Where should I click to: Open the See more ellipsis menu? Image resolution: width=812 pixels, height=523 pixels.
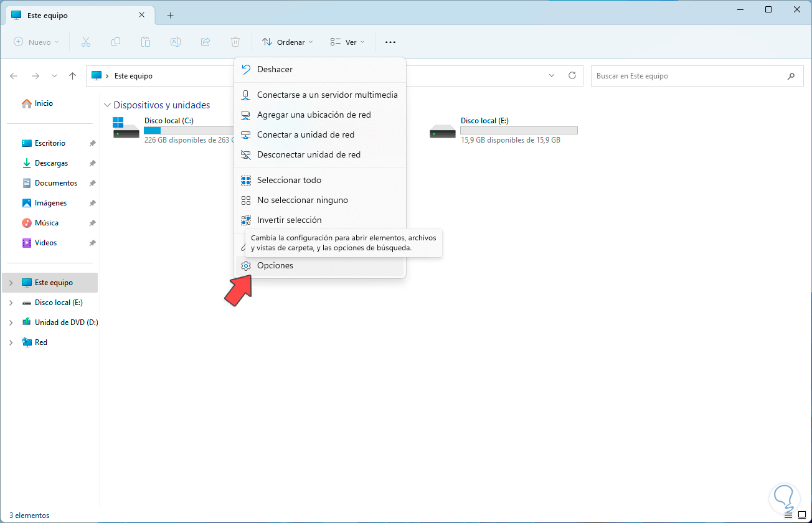point(390,42)
